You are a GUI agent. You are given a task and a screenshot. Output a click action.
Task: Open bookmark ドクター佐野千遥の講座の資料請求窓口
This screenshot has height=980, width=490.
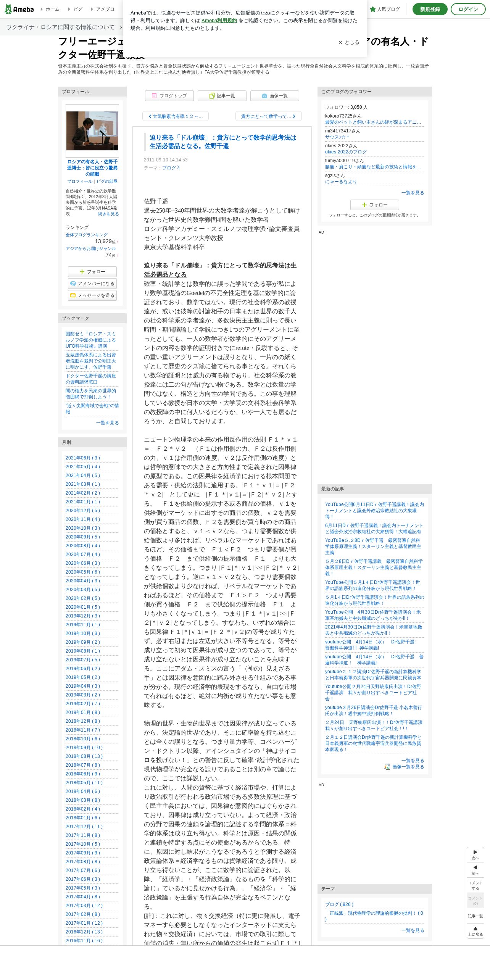(91, 379)
